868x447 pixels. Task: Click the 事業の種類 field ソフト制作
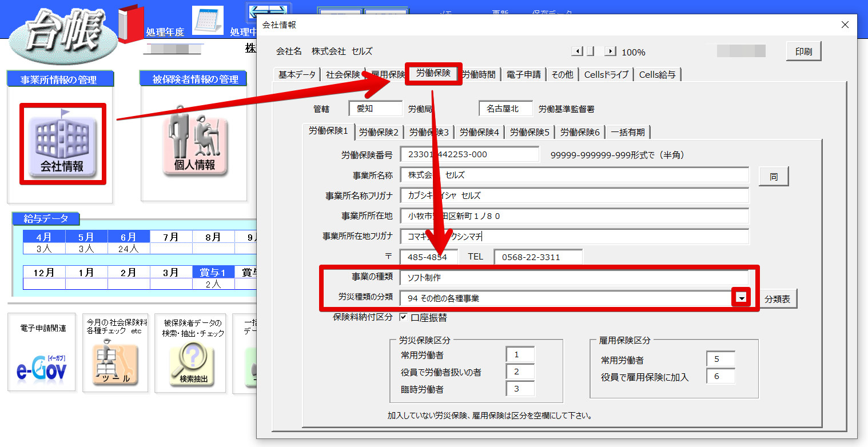click(x=575, y=278)
